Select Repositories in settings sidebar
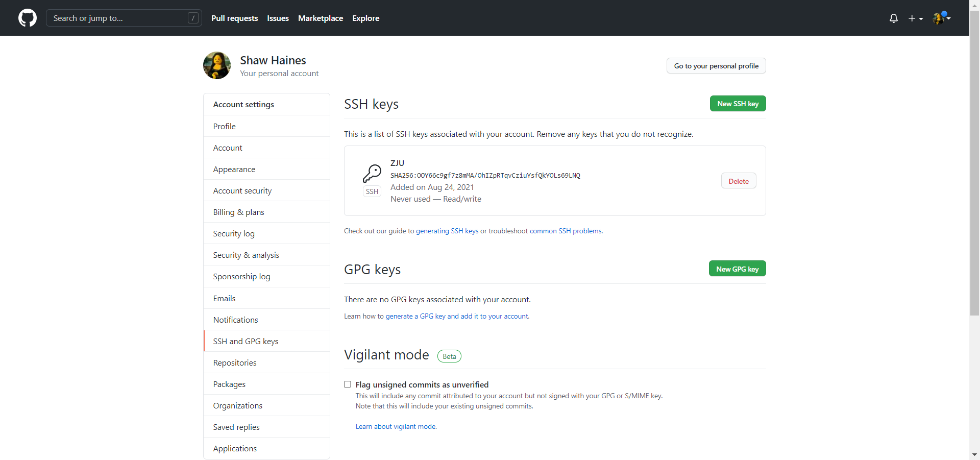Screen dimensions: 980x460 coord(267,362)
